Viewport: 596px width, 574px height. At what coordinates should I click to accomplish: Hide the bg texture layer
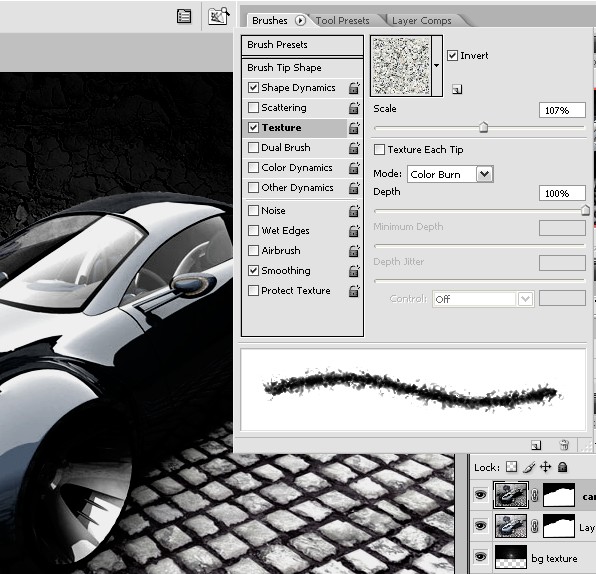click(x=480, y=557)
